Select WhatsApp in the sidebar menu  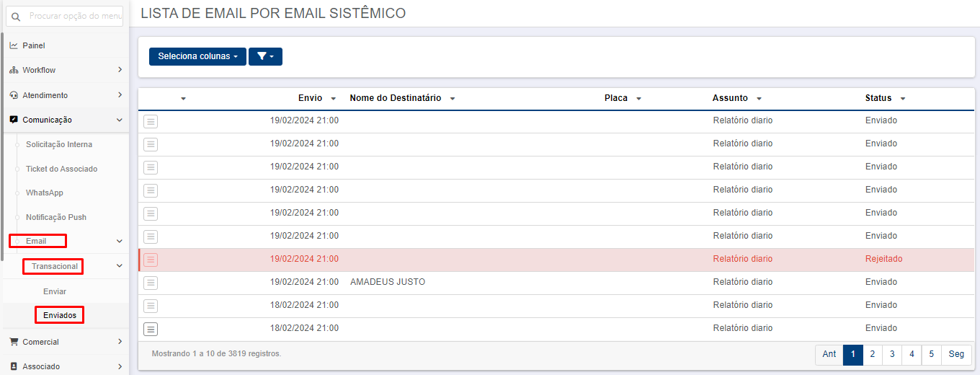(45, 193)
